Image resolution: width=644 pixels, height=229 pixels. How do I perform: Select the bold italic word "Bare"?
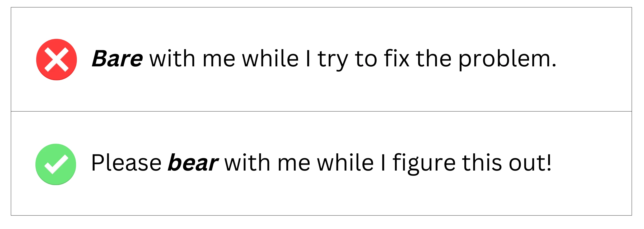click(117, 58)
